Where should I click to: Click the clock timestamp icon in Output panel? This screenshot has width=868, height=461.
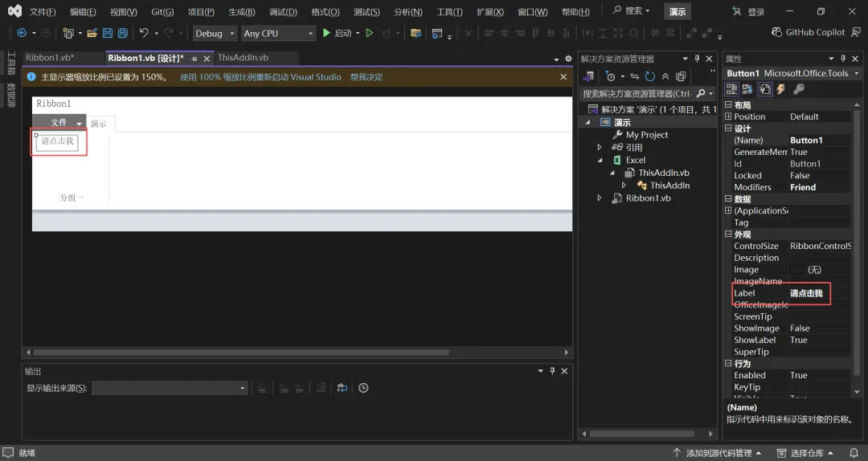pyautogui.click(x=363, y=388)
